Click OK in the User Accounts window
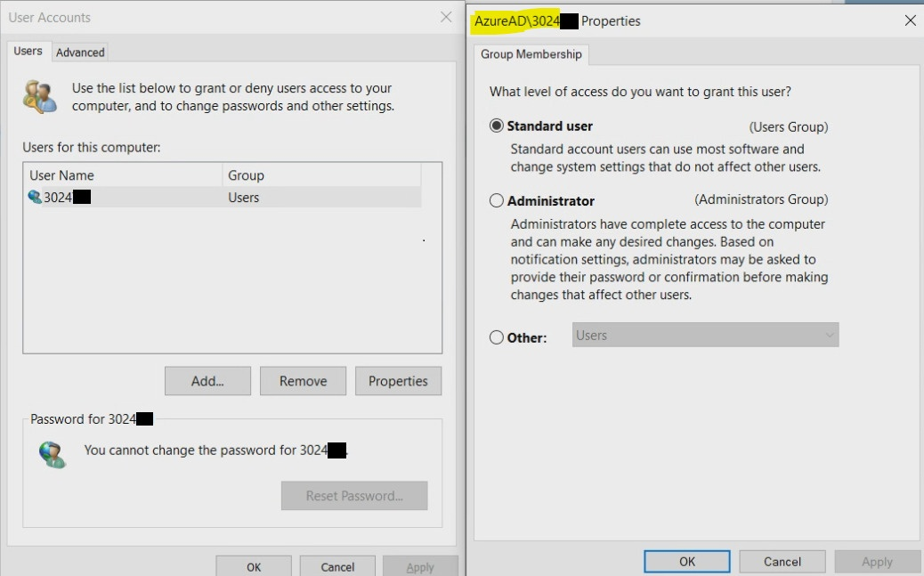 coord(254,566)
